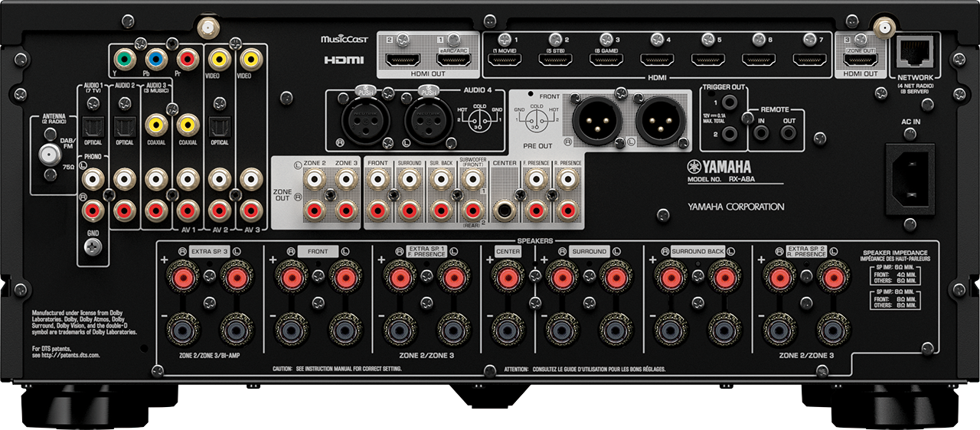
Task: Click the Dolby license notice text
Action: (x=84, y=323)
